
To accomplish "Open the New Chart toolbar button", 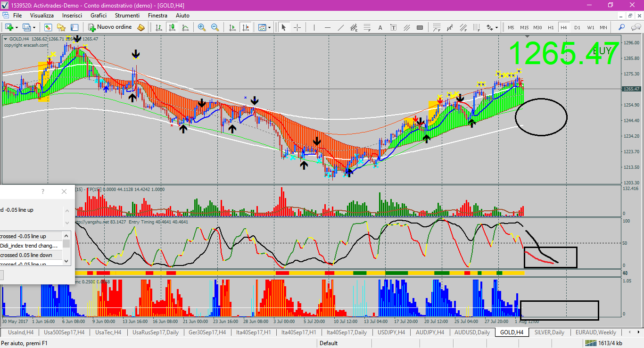I will pos(8,27).
